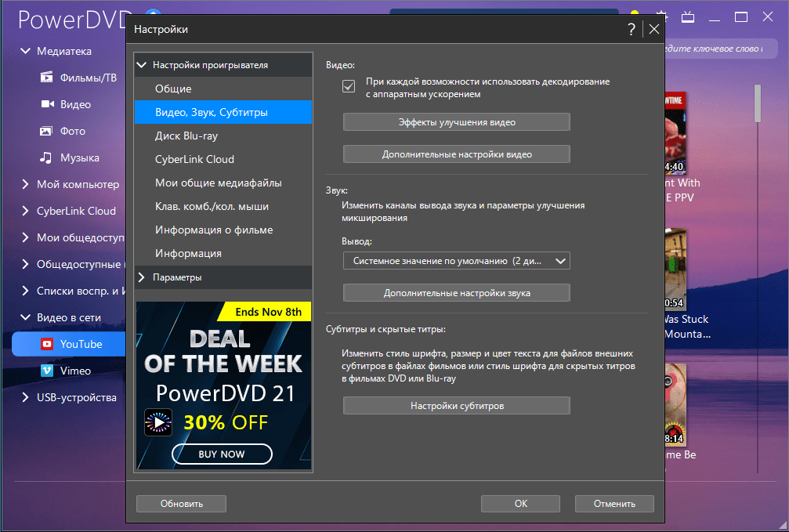Click the TV mode icon in title bar
This screenshot has height=532, width=789.
pyautogui.click(x=688, y=17)
